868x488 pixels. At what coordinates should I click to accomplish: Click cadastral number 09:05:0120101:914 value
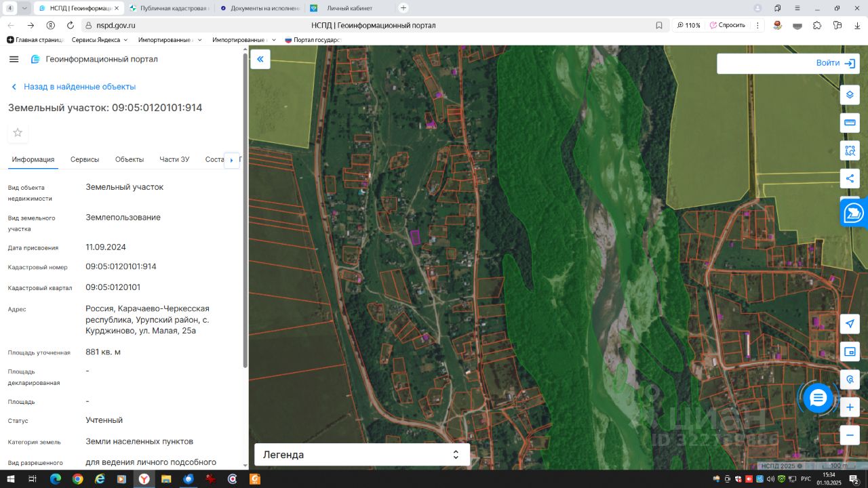[x=121, y=266]
